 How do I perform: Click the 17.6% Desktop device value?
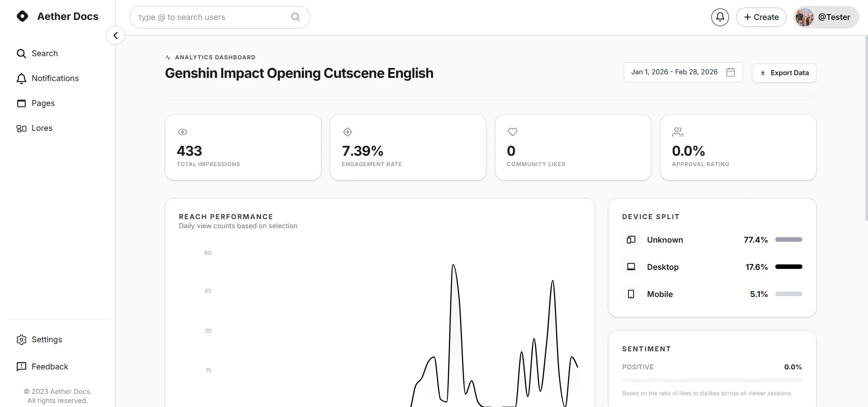tap(756, 267)
